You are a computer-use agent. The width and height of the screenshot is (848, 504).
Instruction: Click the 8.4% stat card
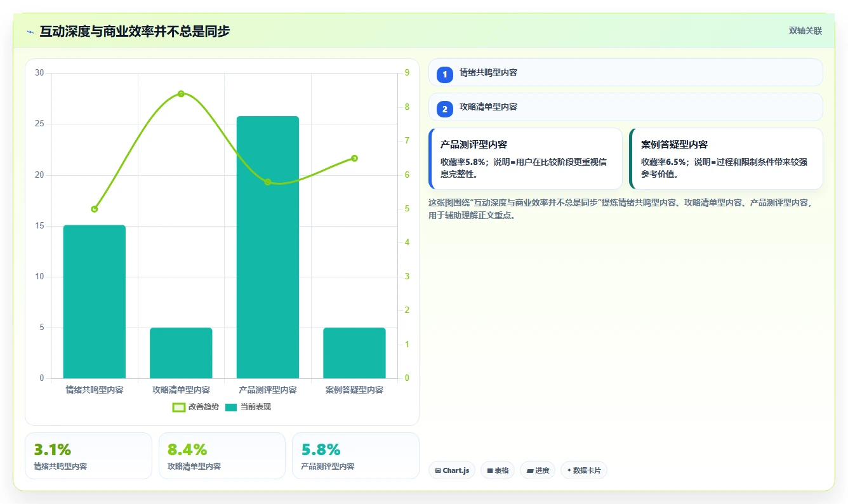[x=222, y=456]
